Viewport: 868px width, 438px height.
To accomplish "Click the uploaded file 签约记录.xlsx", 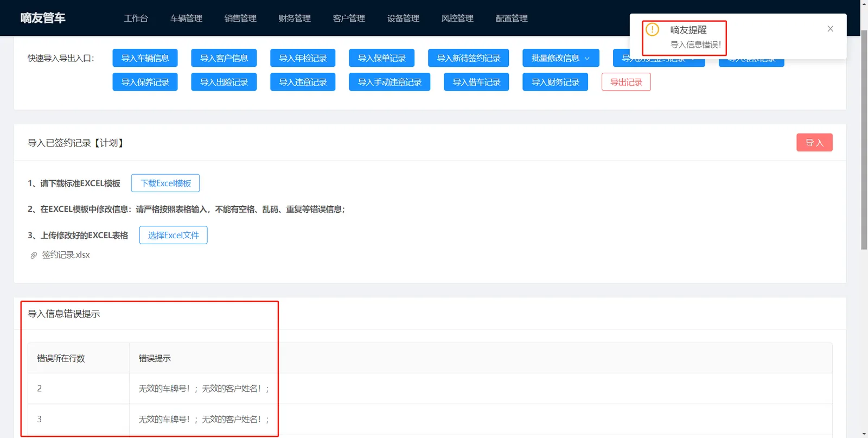I will point(66,255).
